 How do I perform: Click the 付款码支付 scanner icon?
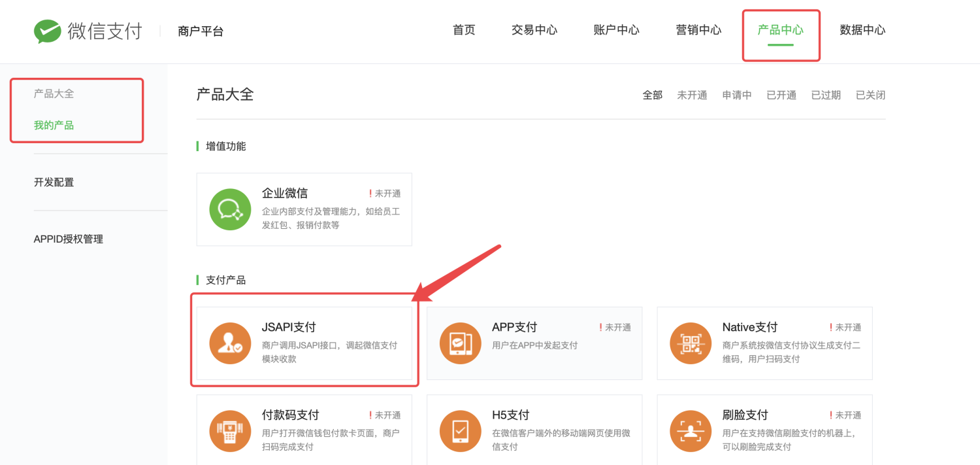tap(230, 431)
